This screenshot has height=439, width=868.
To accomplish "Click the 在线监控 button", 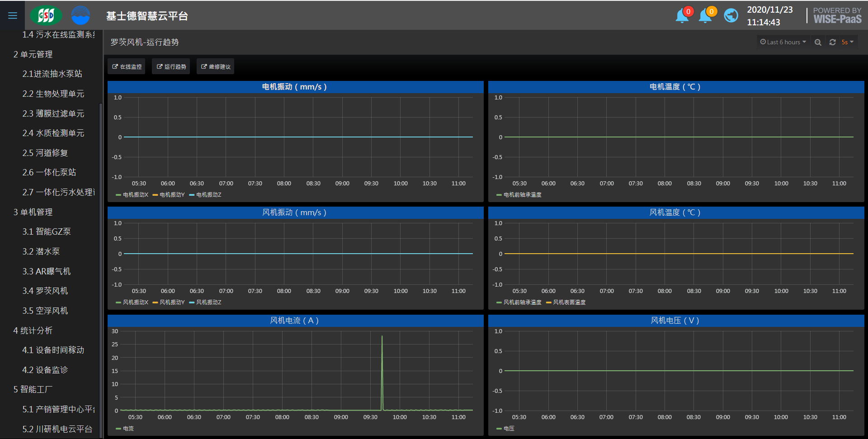I will (x=127, y=66).
